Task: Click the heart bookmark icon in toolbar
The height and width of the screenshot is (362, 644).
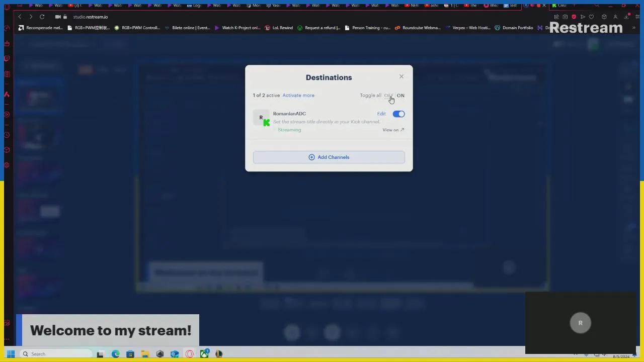Action: tap(592, 17)
